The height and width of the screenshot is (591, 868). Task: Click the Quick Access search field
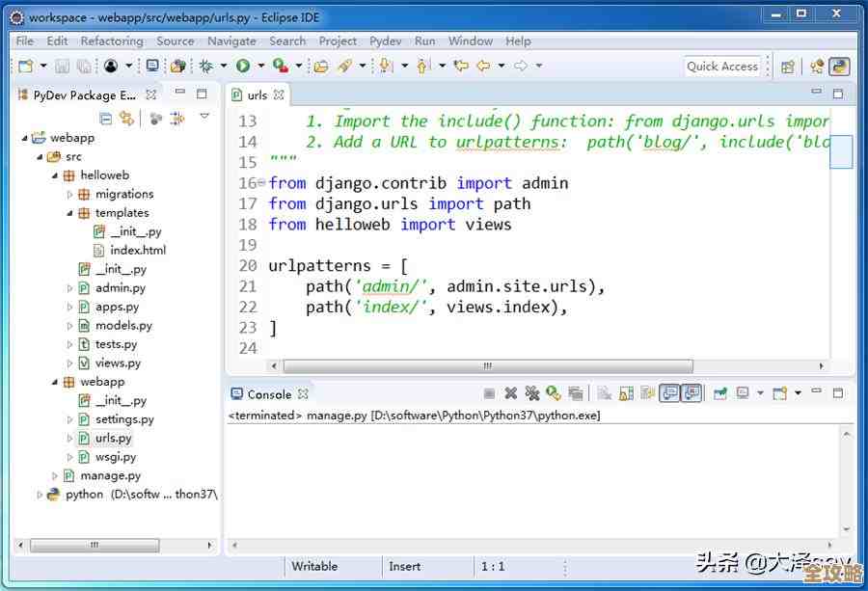point(722,66)
